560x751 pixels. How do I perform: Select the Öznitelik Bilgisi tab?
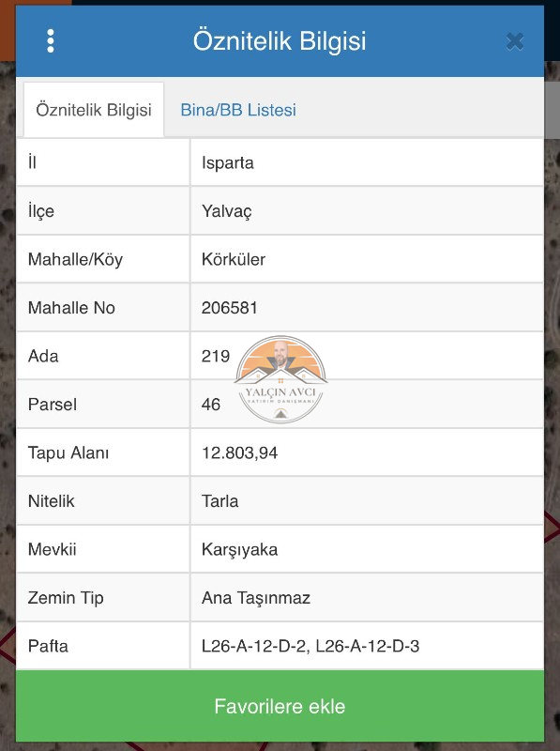point(94,110)
